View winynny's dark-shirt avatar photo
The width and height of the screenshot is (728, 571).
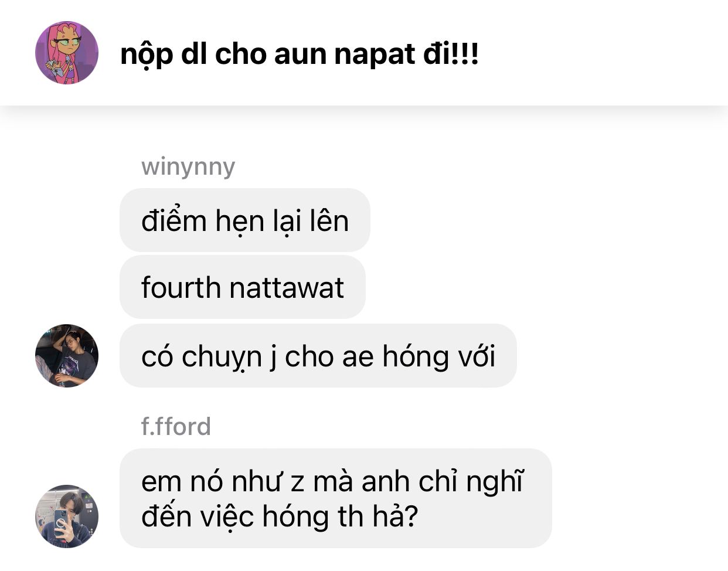[67, 356]
